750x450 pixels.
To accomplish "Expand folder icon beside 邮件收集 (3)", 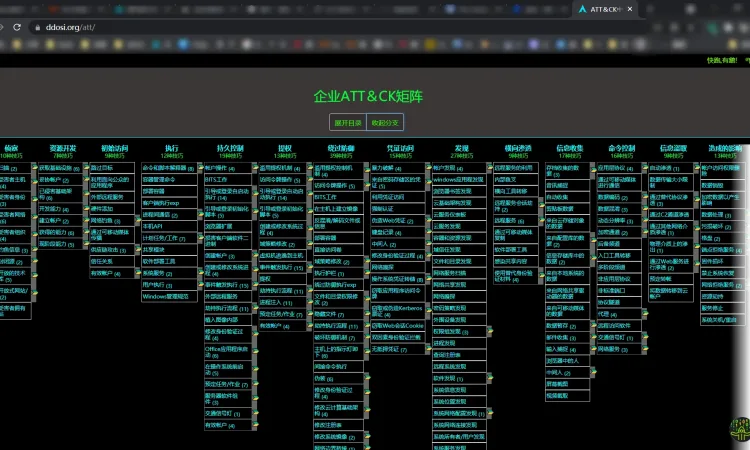I will coord(593,337).
